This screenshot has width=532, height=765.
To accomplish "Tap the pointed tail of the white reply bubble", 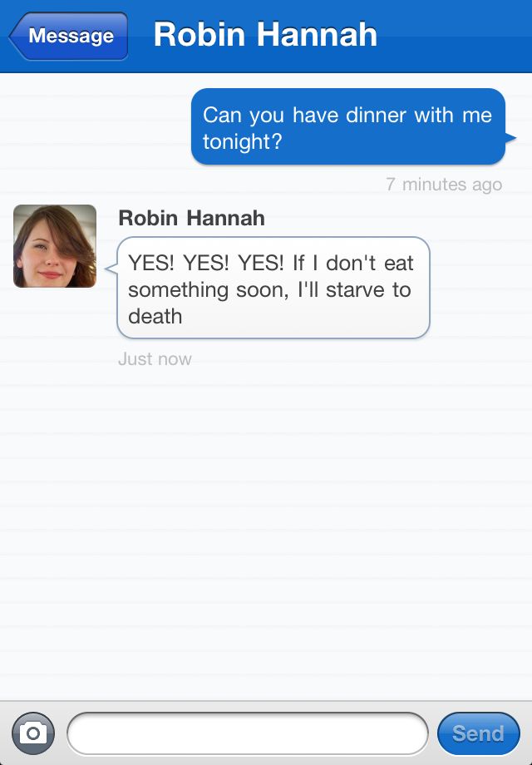I will coord(111,268).
